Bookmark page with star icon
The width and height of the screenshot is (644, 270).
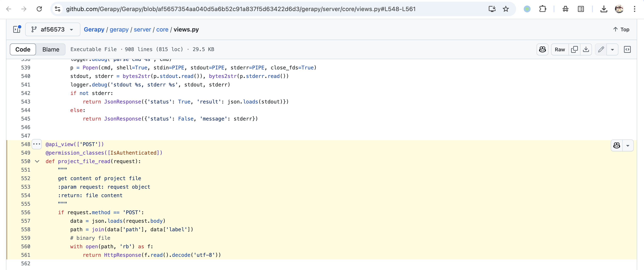(x=506, y=9)
